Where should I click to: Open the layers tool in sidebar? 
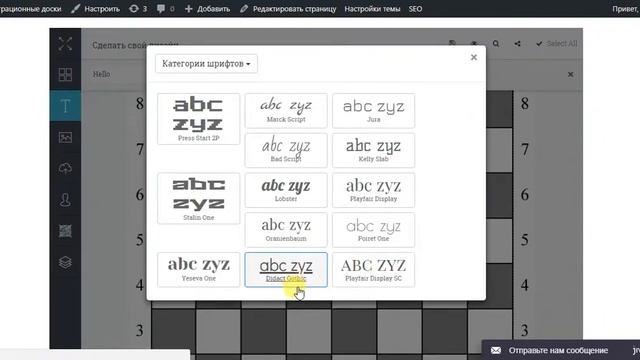[65, 262]
